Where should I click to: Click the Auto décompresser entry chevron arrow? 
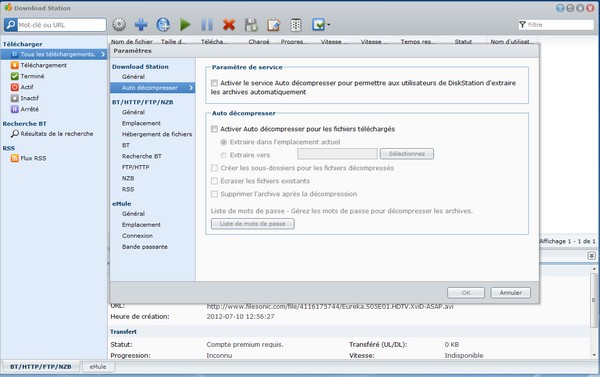pos(191,88)
